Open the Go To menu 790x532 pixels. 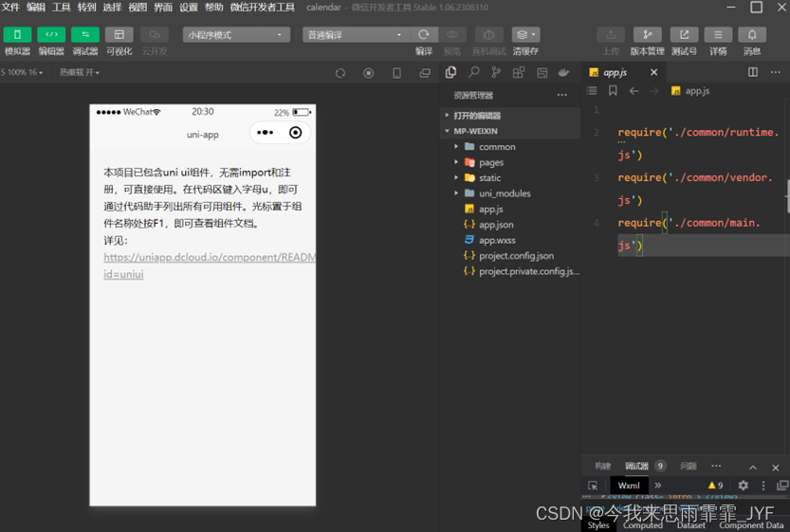[x=86, y=8]
